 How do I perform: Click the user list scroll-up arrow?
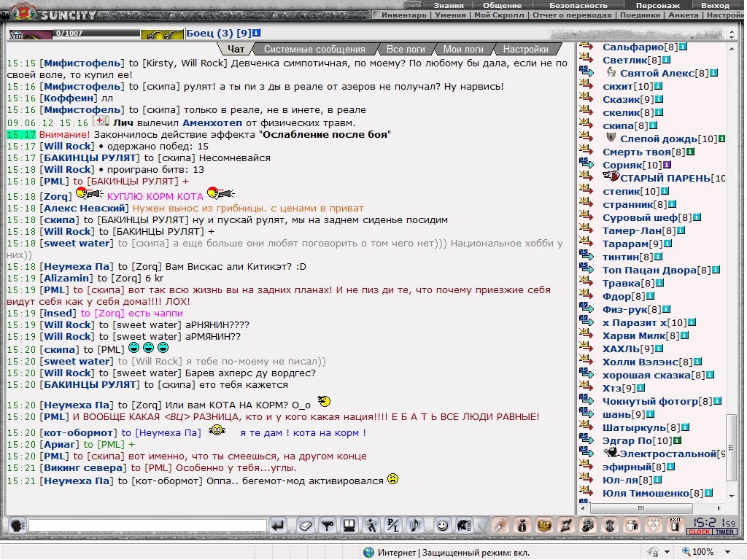[x=731, y=49]
